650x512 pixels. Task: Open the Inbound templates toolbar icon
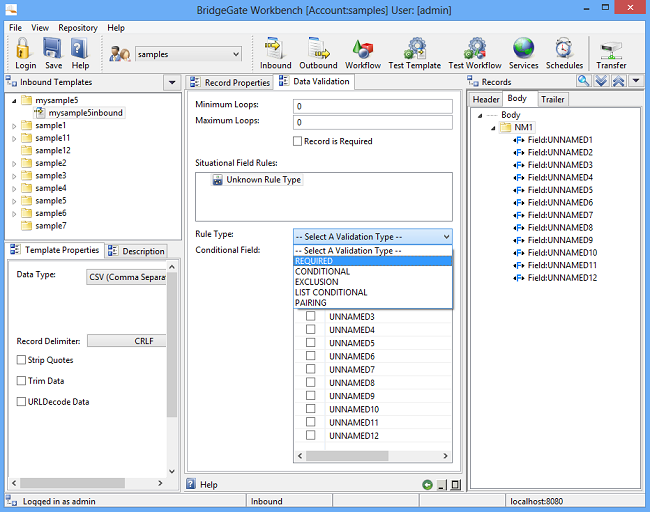[275, 49]
